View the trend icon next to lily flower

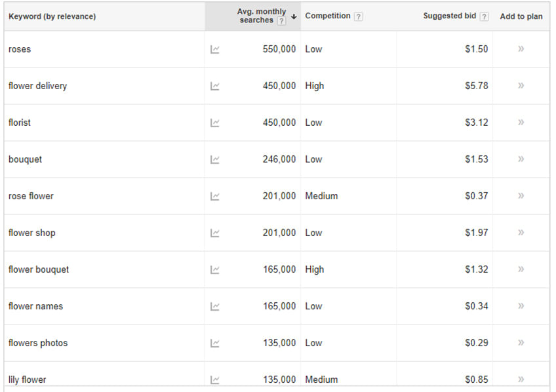216,379
